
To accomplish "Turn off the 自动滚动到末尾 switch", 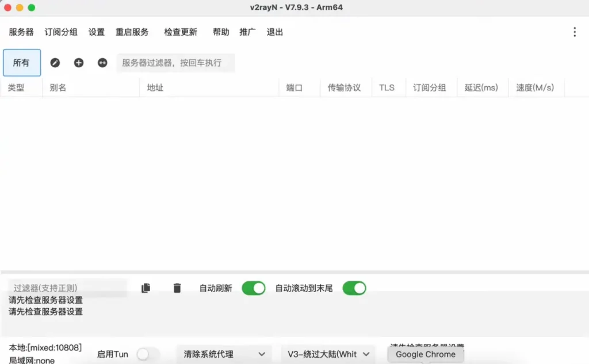I will [354, 288].
